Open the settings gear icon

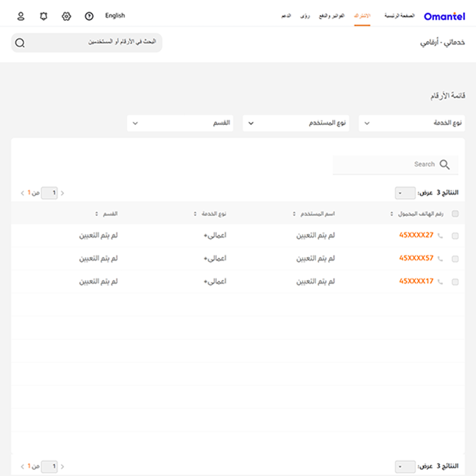66,16
